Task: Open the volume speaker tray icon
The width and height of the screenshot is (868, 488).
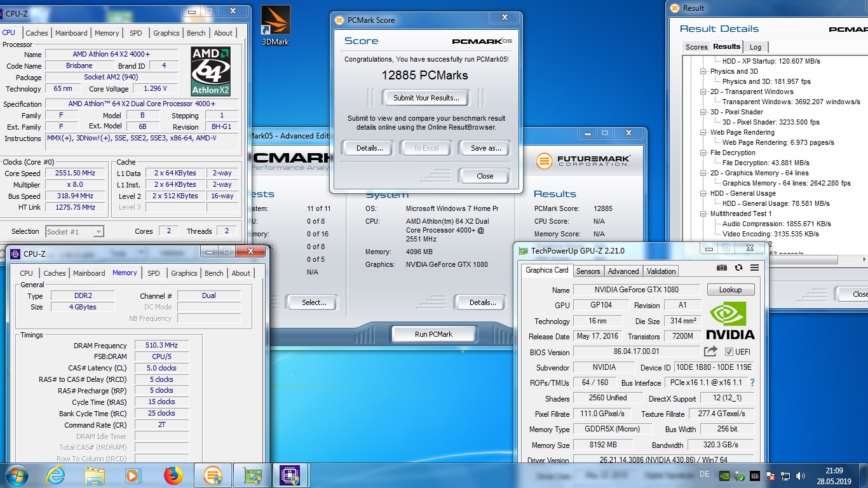Action: tap(801, 475)
